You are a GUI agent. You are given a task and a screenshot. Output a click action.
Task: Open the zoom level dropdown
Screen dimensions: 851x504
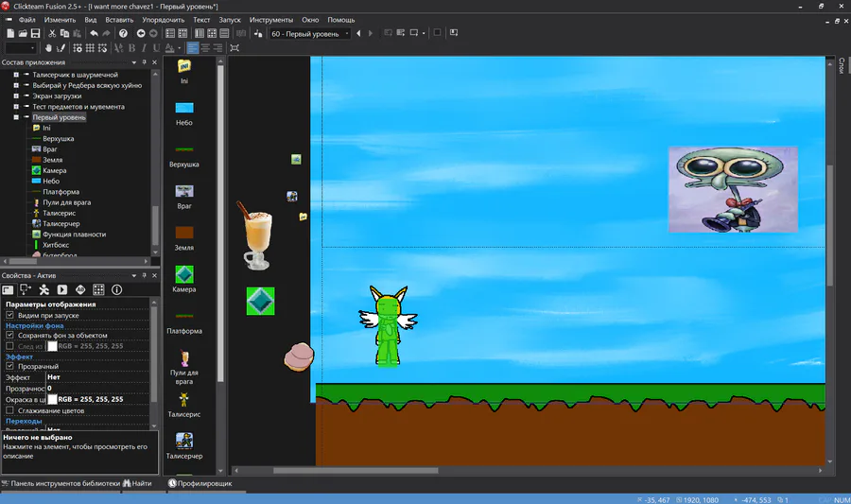click(x=21, y=48)
